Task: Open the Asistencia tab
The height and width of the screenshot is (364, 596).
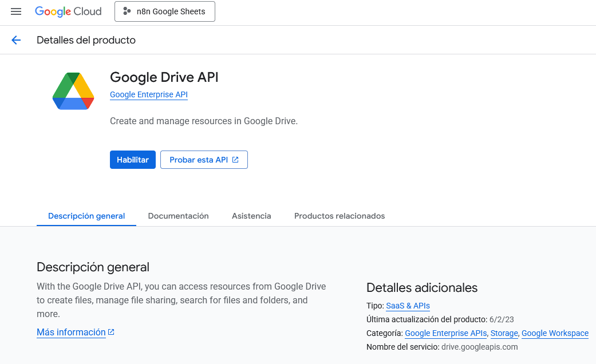Action: point(251,216)
